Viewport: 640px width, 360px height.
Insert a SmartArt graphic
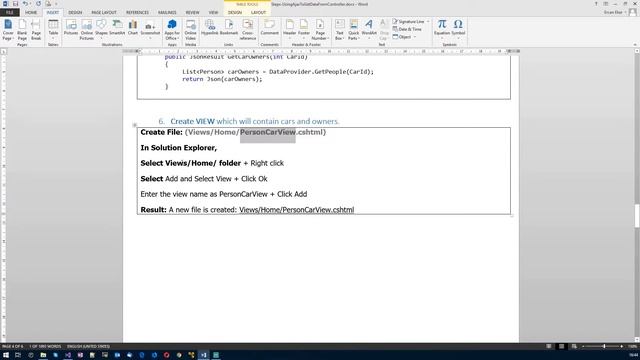coord(117,28)
